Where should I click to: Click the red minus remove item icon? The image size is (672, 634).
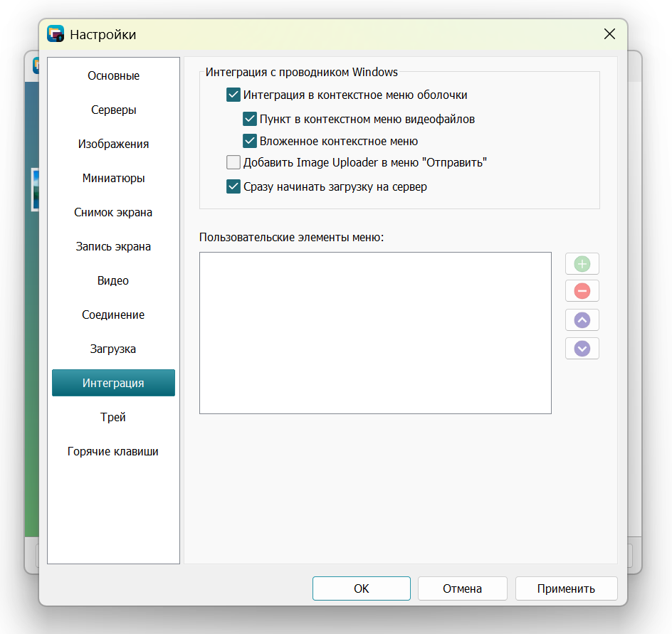click(582, 291)
